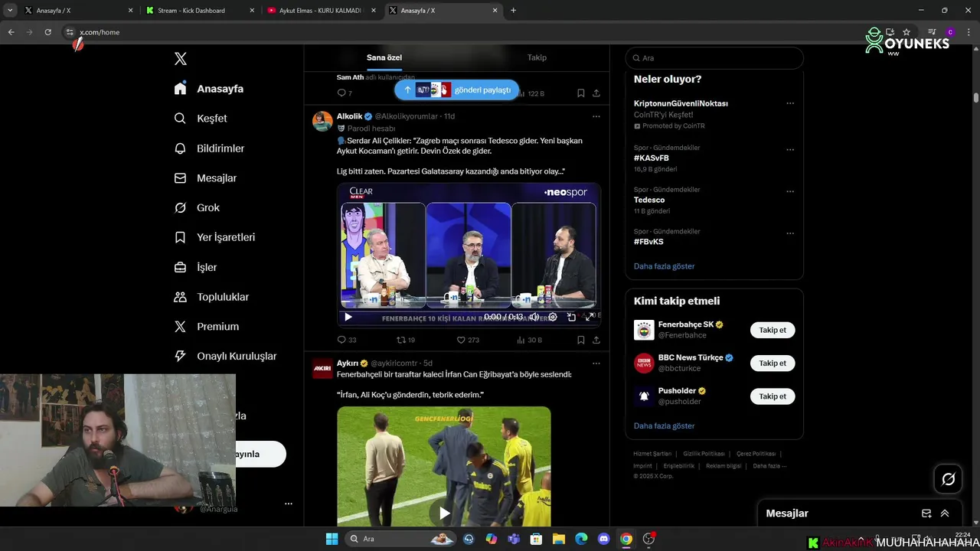Open more options for #KASvFB trend

click(790, 150)
